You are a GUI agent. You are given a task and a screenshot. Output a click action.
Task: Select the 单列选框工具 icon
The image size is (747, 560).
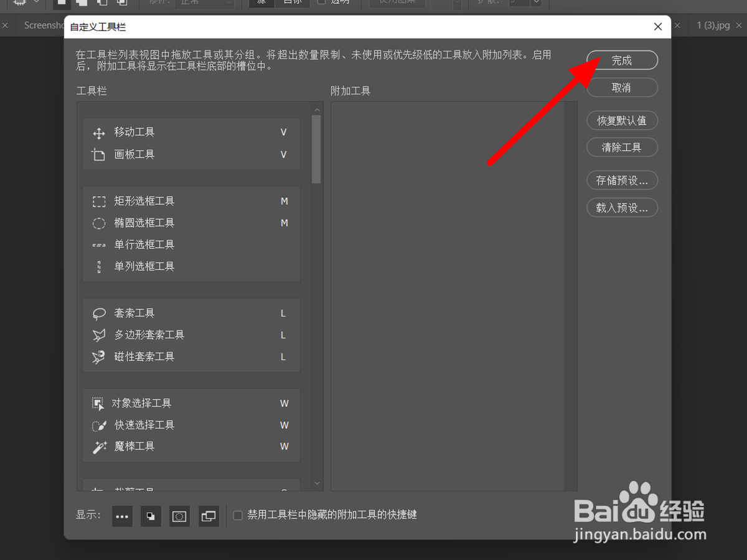pos(99,267)
